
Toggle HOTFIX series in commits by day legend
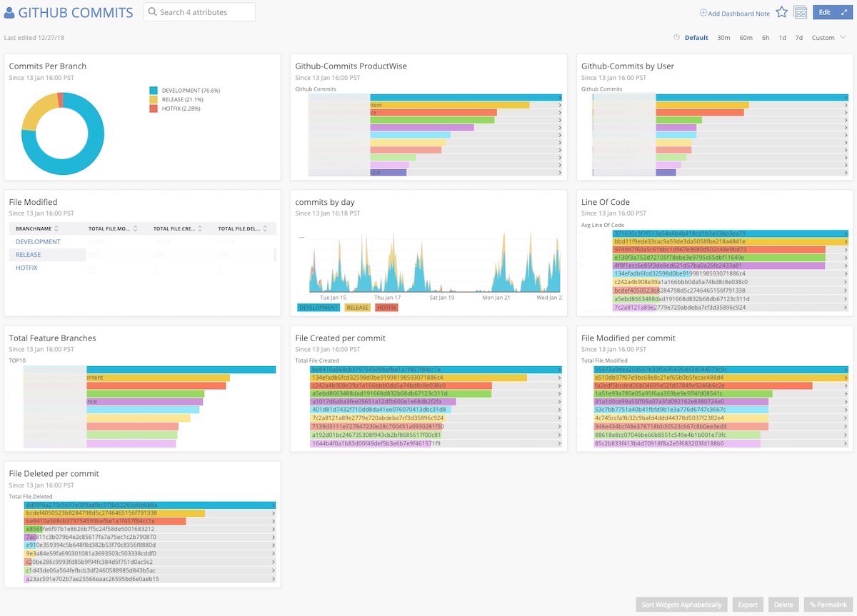[x=386, y=308]
